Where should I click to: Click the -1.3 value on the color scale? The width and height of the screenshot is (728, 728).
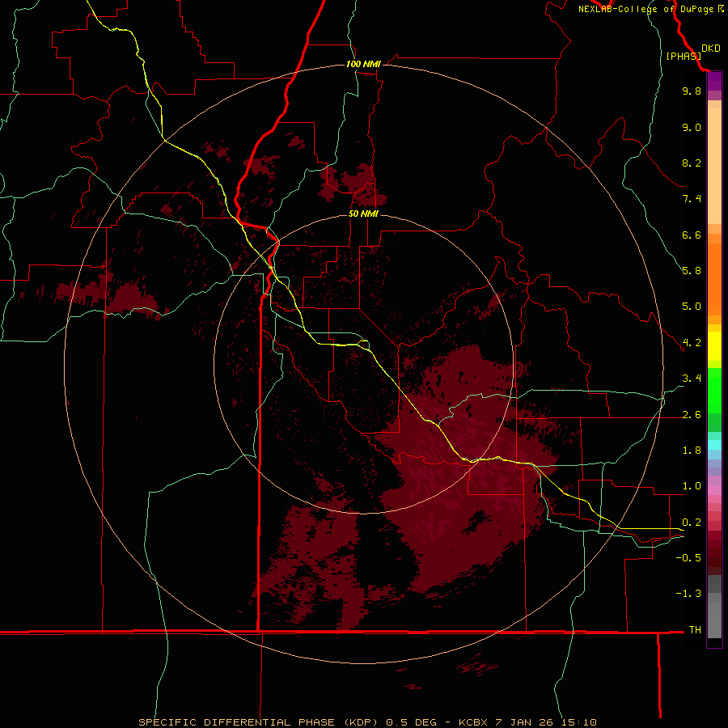click(688, 594)
